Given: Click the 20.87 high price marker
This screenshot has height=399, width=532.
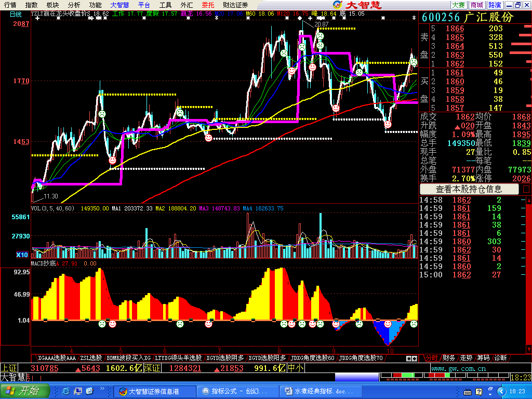Looking at the screenshot, I should tap(321, 24).
